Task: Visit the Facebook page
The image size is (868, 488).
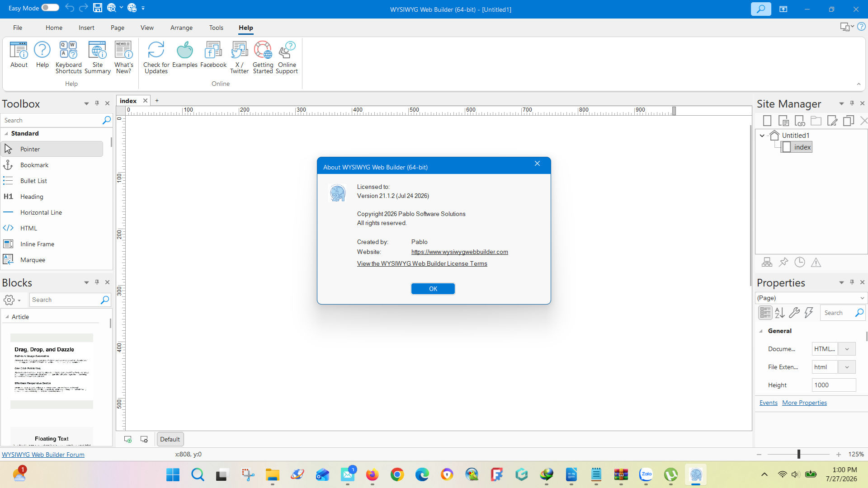Action: point(213,55)
